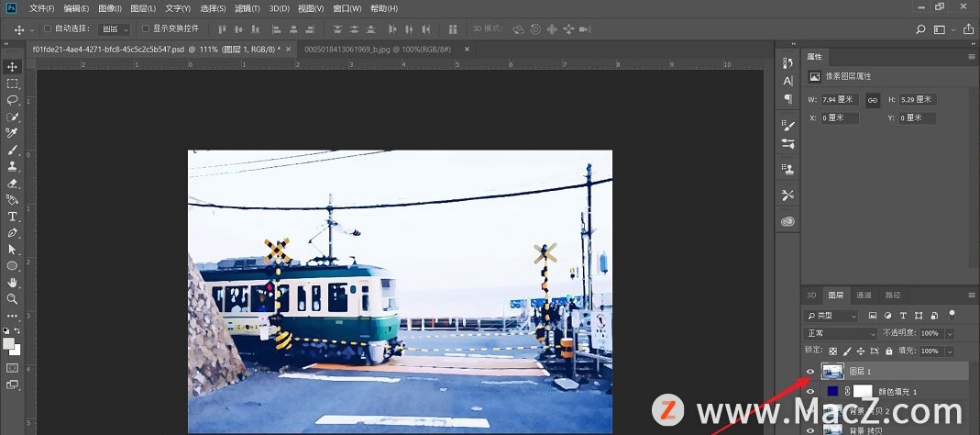
Task: Tick the 显示变换控件 checkbox
Action: point(146,28)
